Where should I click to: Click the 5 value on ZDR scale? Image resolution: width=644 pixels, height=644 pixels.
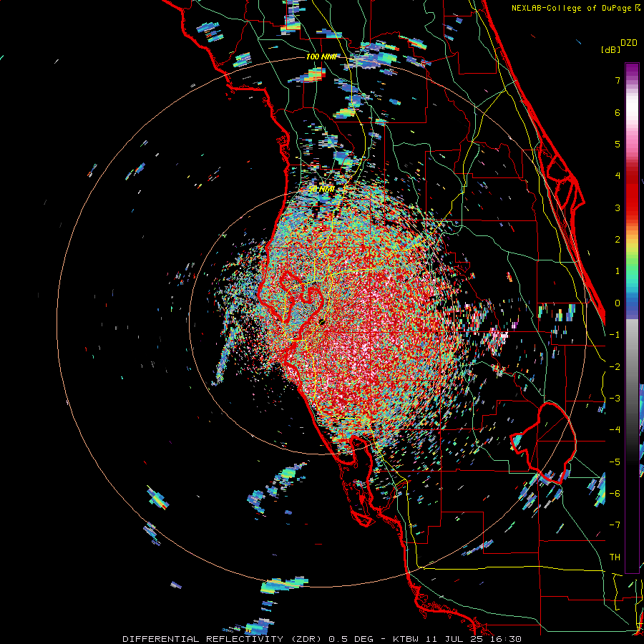pos(618,144)
